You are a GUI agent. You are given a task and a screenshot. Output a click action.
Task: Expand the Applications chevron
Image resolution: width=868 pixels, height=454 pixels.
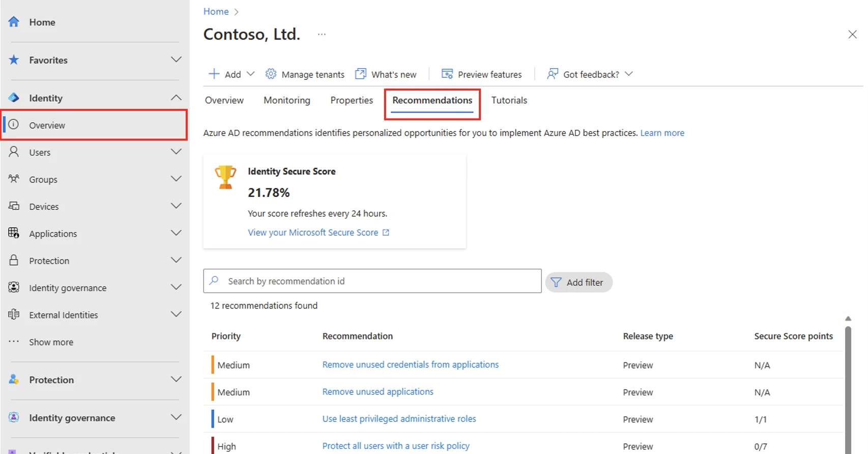176,233
